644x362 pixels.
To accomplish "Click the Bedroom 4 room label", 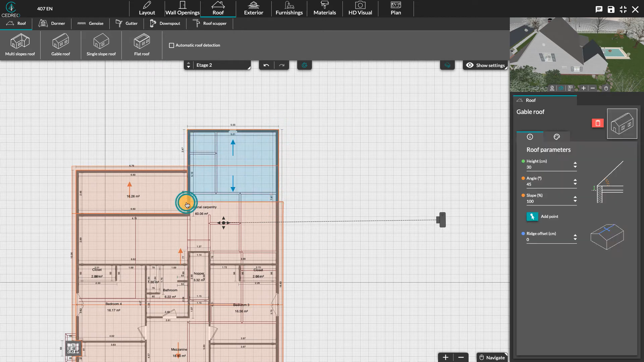I will (114, 304).
